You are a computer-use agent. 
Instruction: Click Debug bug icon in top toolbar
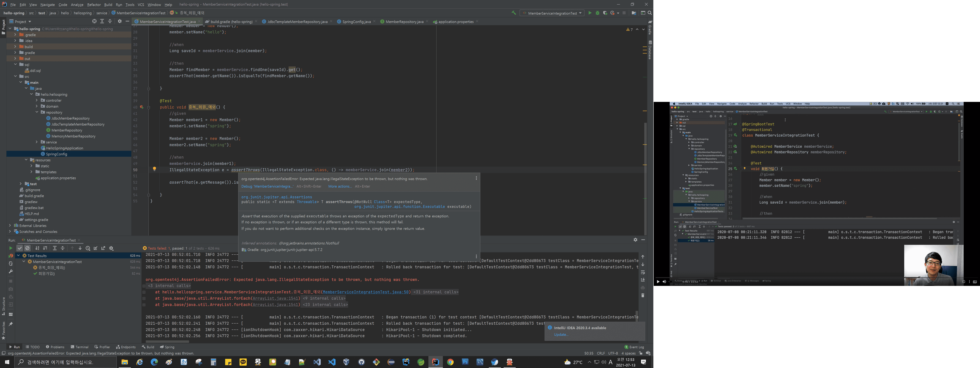tap(597, 13)
